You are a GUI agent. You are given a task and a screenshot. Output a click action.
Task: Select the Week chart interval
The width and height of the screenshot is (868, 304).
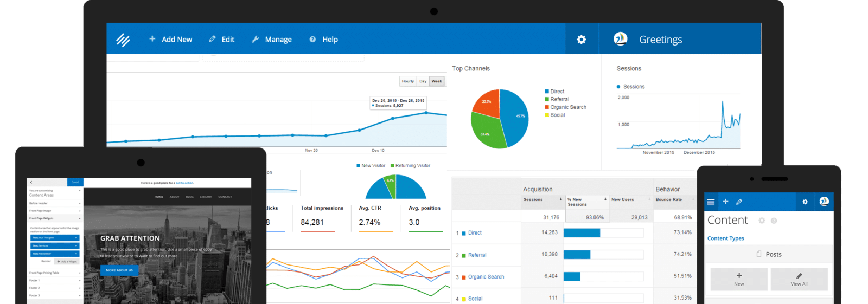437,81
